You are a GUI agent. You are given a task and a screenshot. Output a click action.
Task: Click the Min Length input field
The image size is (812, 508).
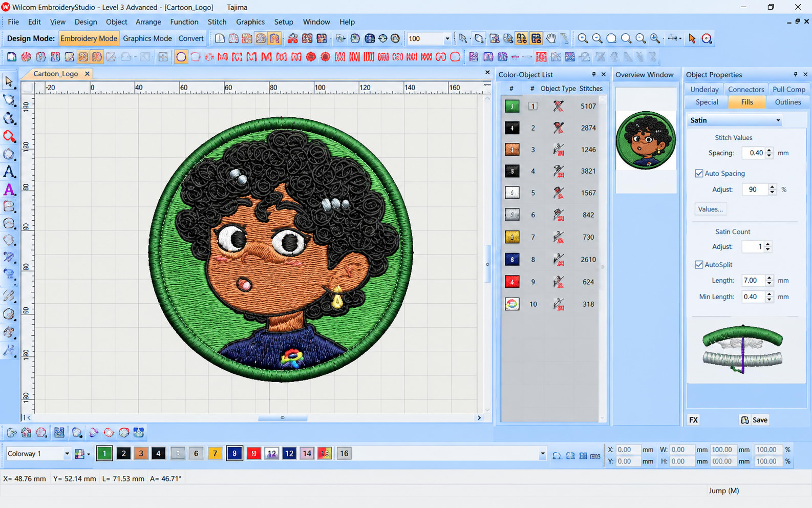coord(753,297)
